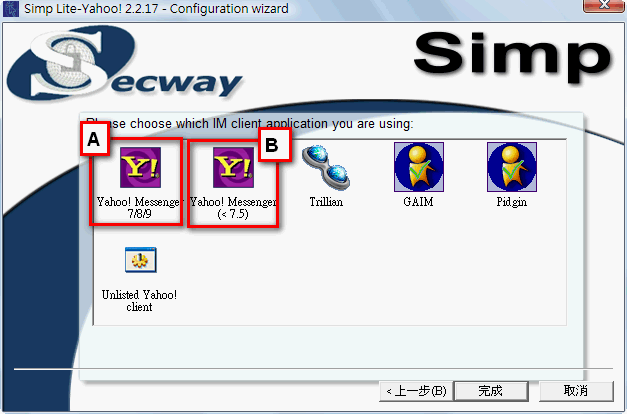Choose the GAIM client icon
The height and width of the screenshot is (414, 627).
pos(419,167)
